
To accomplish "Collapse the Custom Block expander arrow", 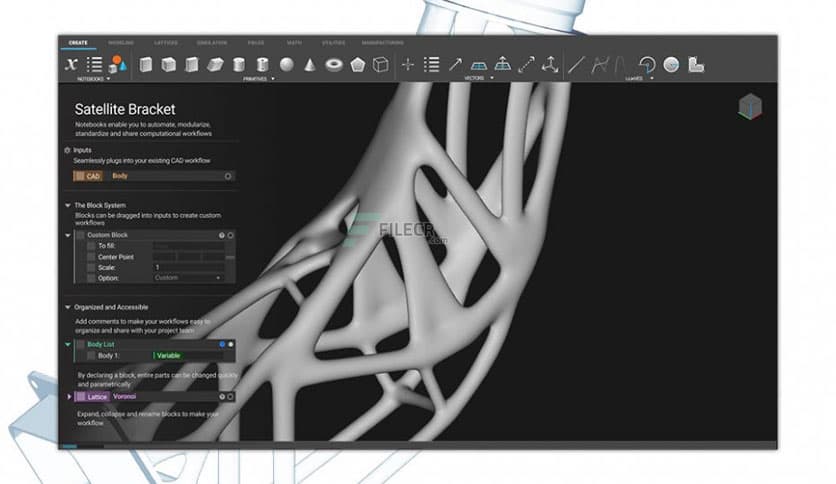I will click(x=68, y=235).
